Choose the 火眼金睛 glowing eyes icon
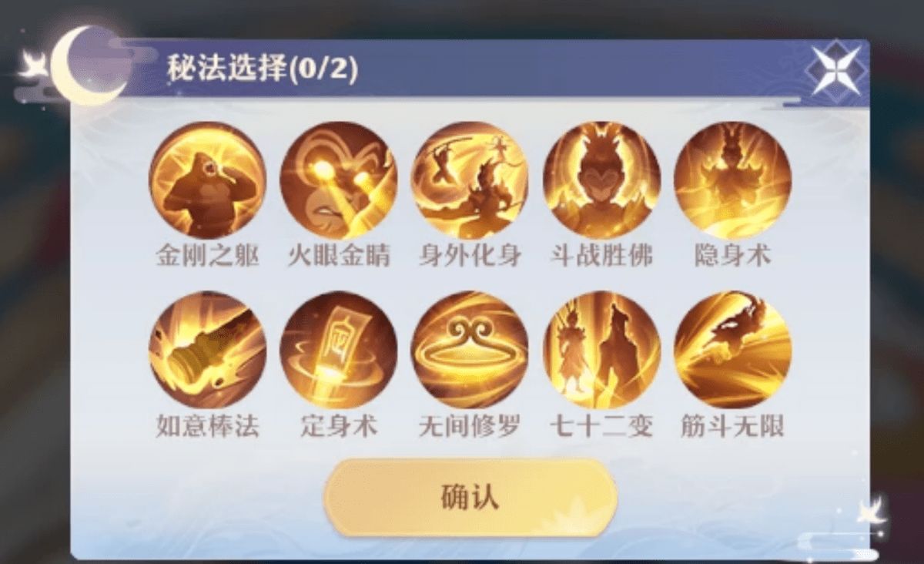924x564 pixels. (x=339, y=180)
